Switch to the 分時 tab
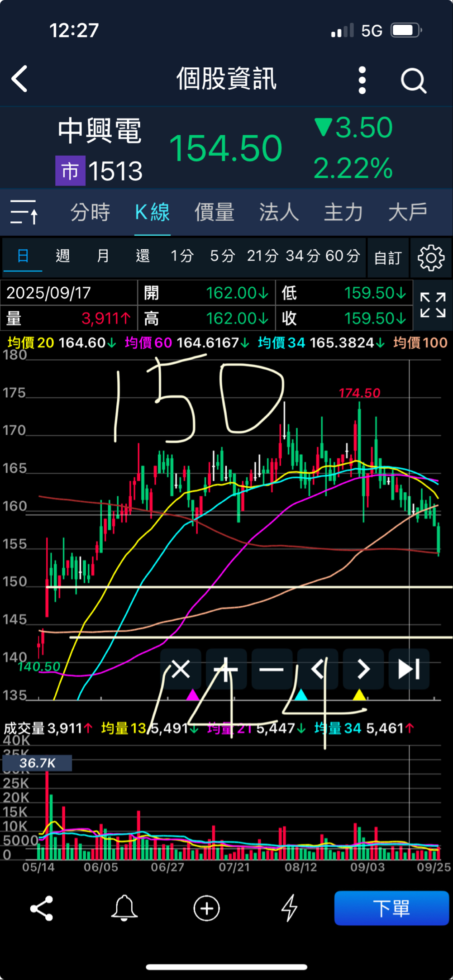 click(90, 212)
